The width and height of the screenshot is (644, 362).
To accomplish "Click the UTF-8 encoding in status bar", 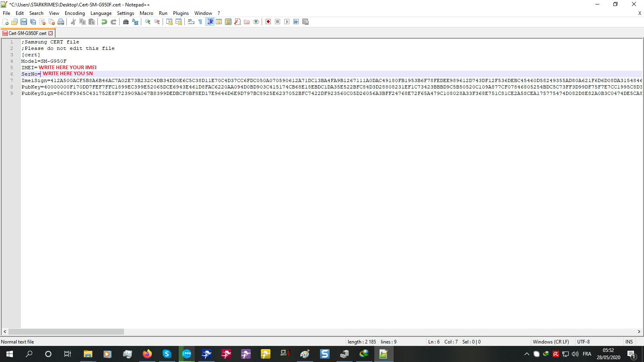I will pos(583,342).
